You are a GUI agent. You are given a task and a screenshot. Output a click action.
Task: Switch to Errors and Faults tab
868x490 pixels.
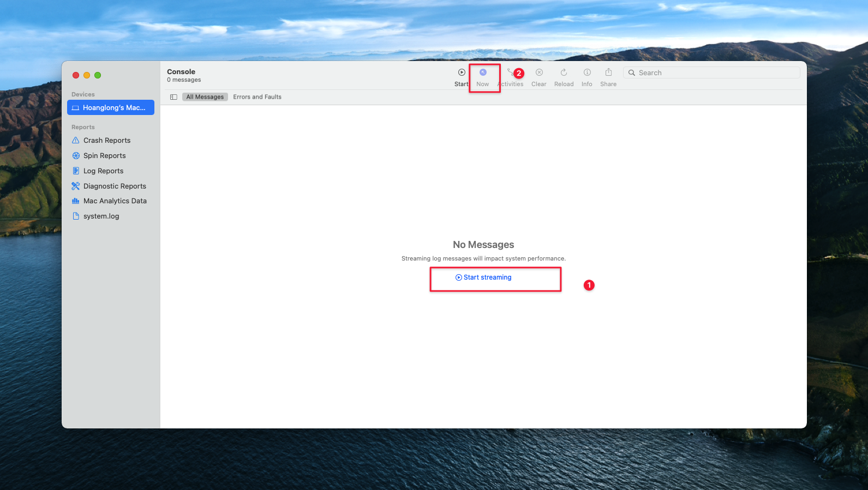coord(257,97)
